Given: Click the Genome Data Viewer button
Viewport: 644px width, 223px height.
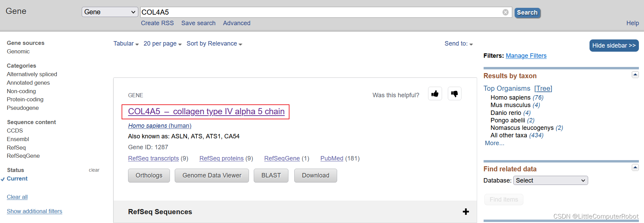Looking at the screenshot, I should (x=212, y=175).
